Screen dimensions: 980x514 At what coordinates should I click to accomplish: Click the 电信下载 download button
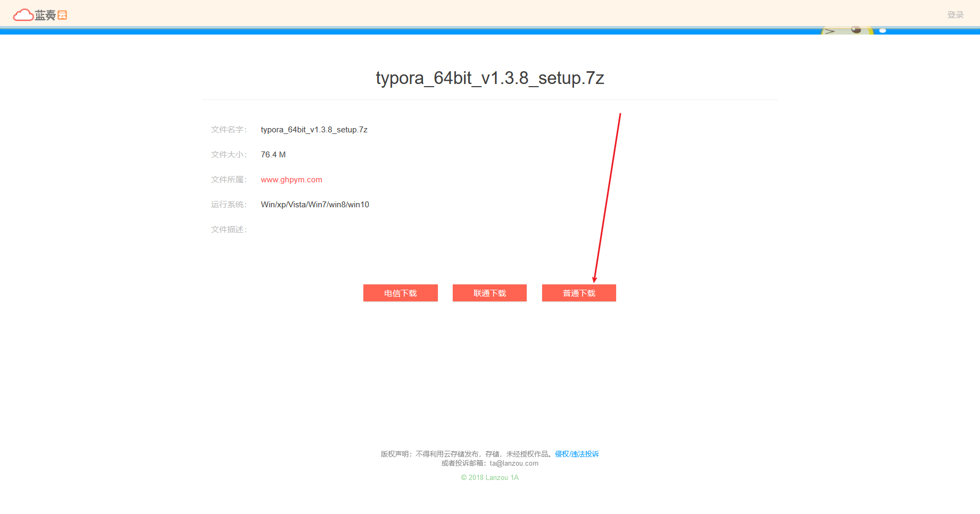tap(400, 293)
